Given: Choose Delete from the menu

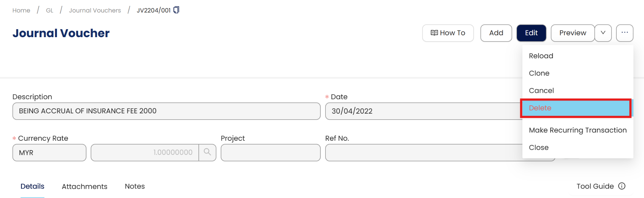Looking at the screenshot, I should click(540, 108).
